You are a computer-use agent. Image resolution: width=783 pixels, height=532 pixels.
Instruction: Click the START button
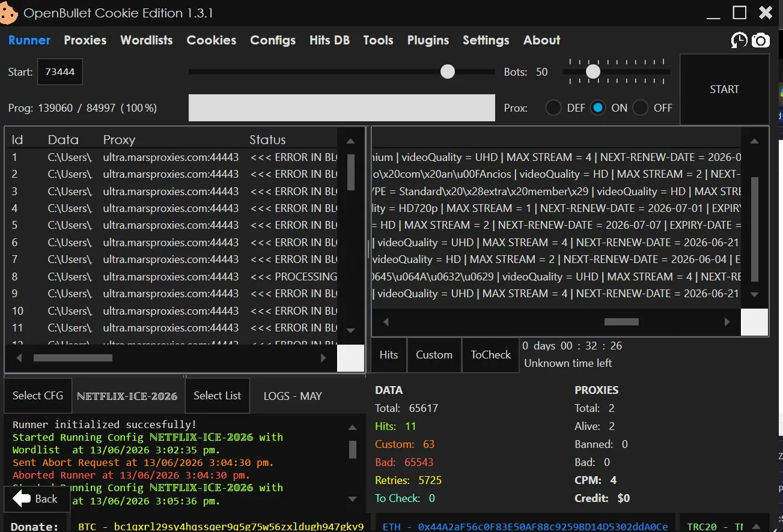click(724, 89)
